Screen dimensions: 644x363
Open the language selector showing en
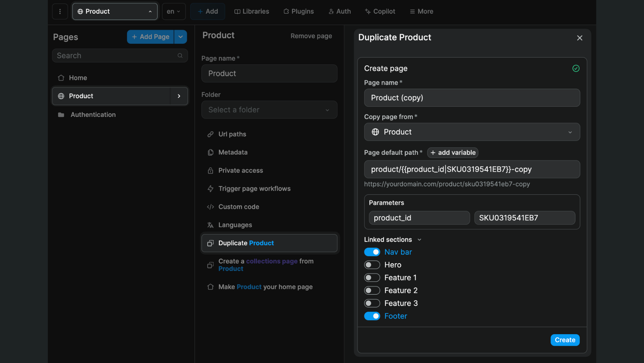tap(173, 11)
